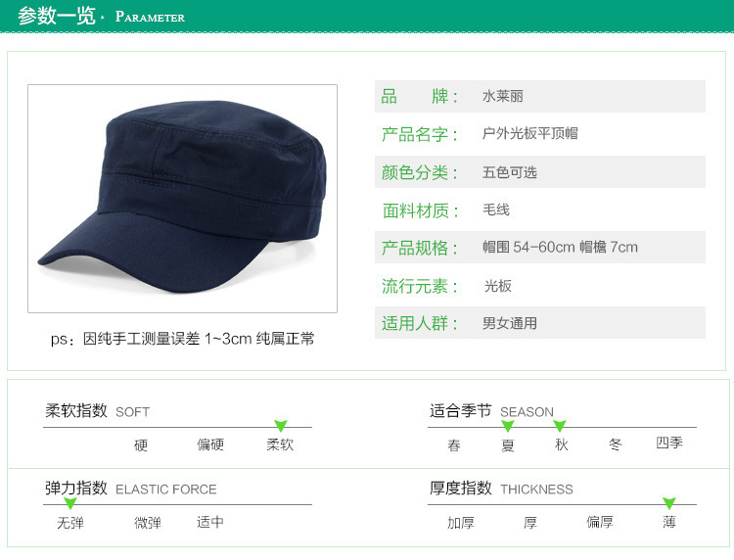Click the green marker above 无弹
The width and height of the screenshot is (734, 560).
70,503
